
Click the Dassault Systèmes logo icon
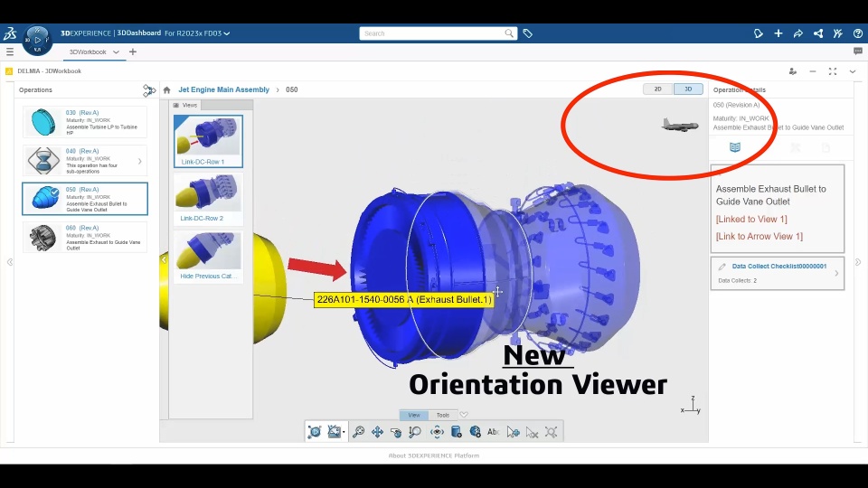(x=10, y=33)
